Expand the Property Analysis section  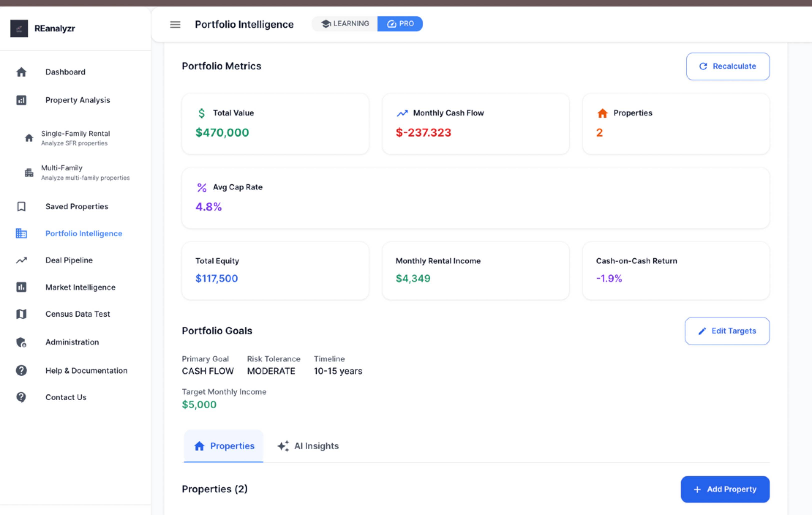77,100
